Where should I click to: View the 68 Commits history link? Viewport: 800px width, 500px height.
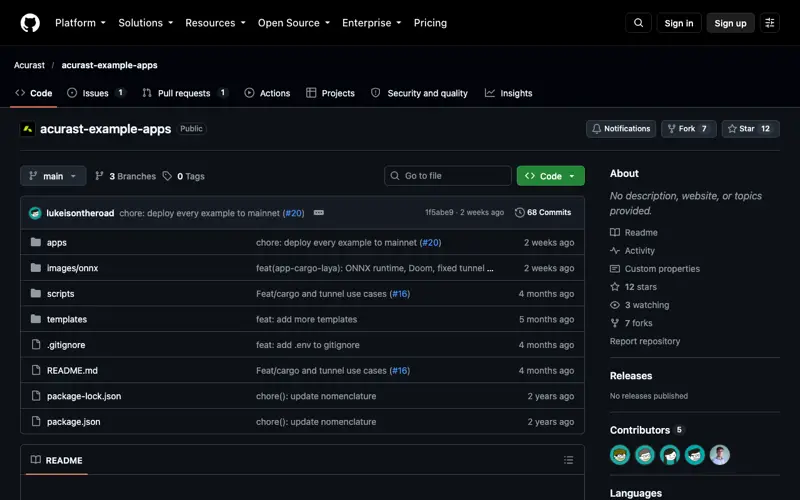(x=543, y=212)
